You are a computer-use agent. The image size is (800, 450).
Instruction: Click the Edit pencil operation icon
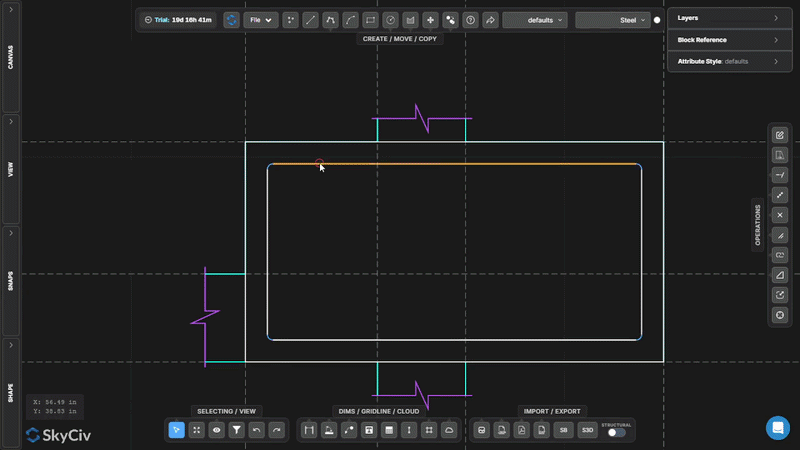click(x=780, y=135)
